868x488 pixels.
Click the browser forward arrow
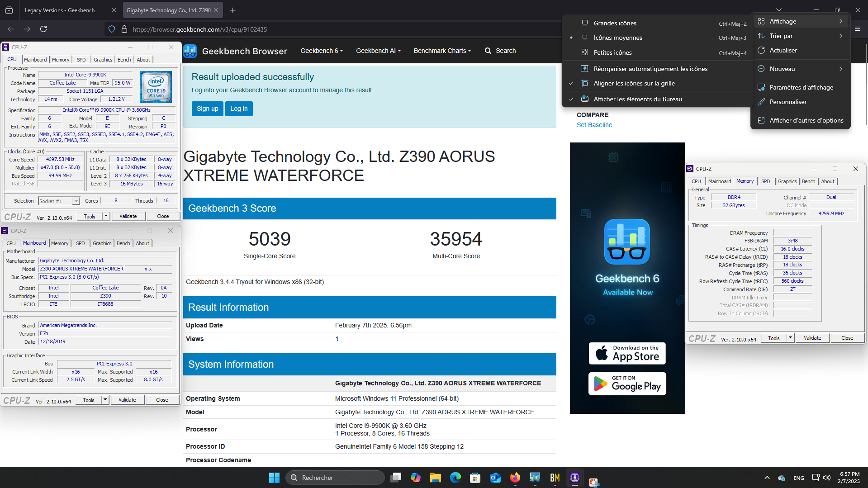point(27,29)
